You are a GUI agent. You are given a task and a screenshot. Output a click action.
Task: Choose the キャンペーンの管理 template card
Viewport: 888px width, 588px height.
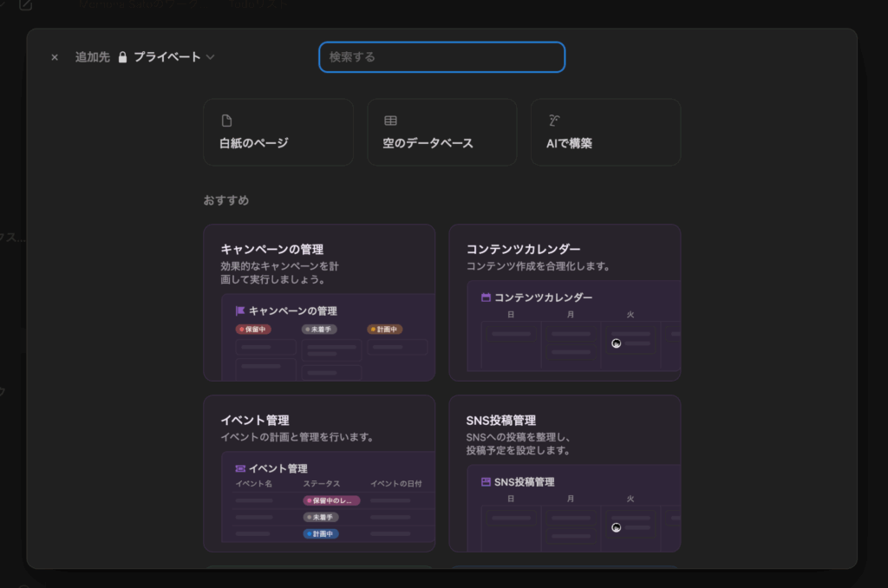click(319, 260)
